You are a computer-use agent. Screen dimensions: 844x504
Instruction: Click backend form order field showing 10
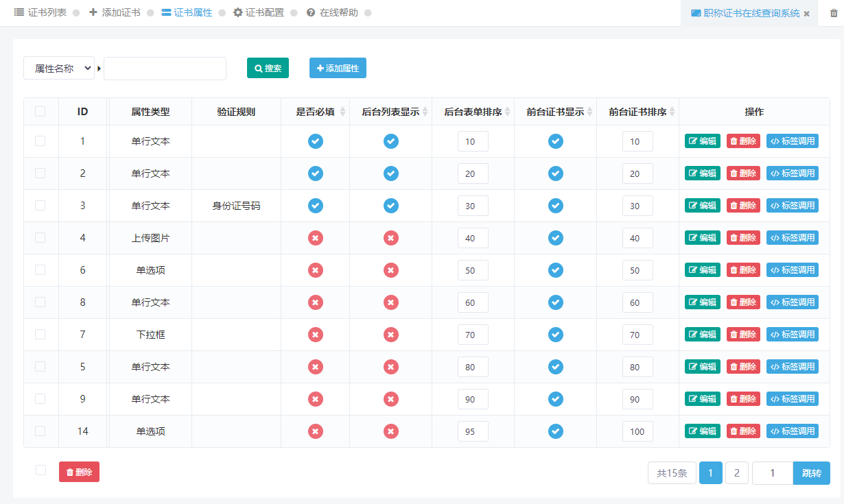473,141
